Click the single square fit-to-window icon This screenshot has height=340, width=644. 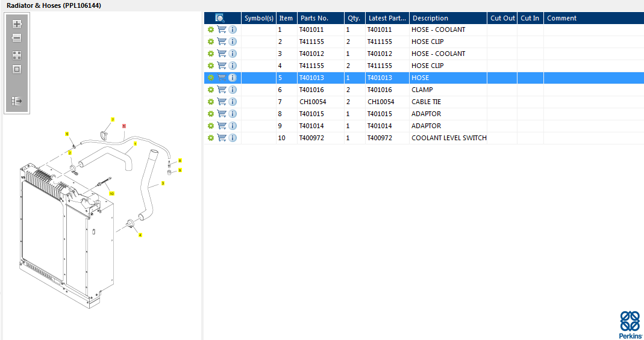[x=17, y=69]
